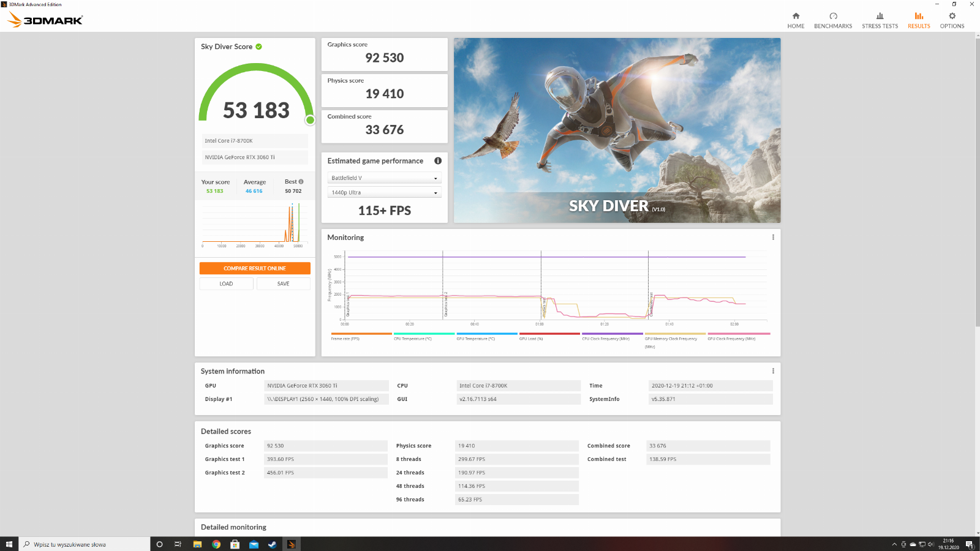This screenshot has width=980, height=551.
Task: Click the 24 threads value 190.97 FPS
Action: coord(517,473)
